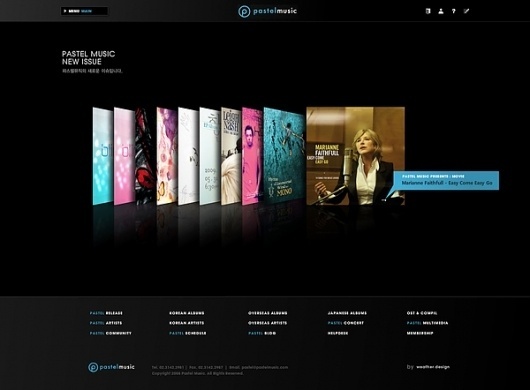This screenshot has width=530, height=390.
Task: Open Pastel Concert link
Action: tap(346, 323)
